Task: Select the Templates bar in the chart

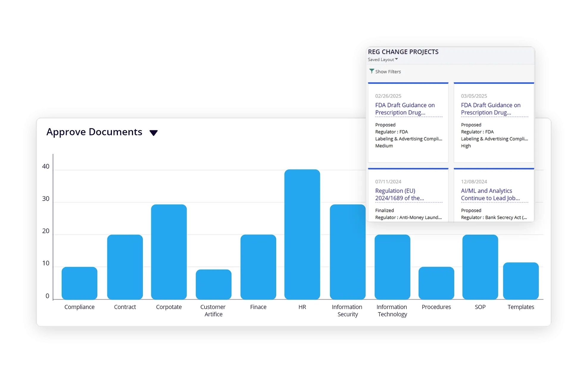Action: (x=521, y=281)
